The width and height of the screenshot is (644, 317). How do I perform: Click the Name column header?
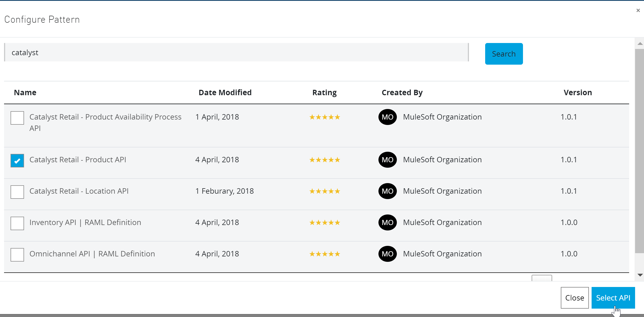25,93
